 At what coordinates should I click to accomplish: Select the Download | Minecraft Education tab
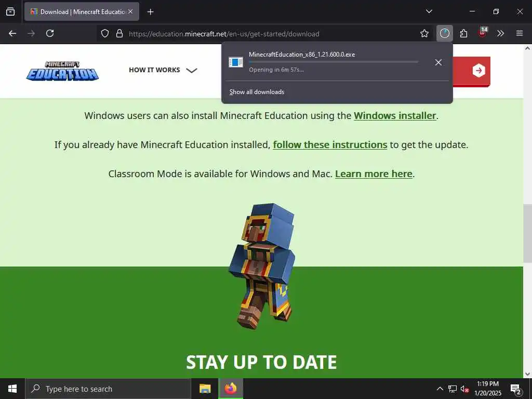[82, 11]
